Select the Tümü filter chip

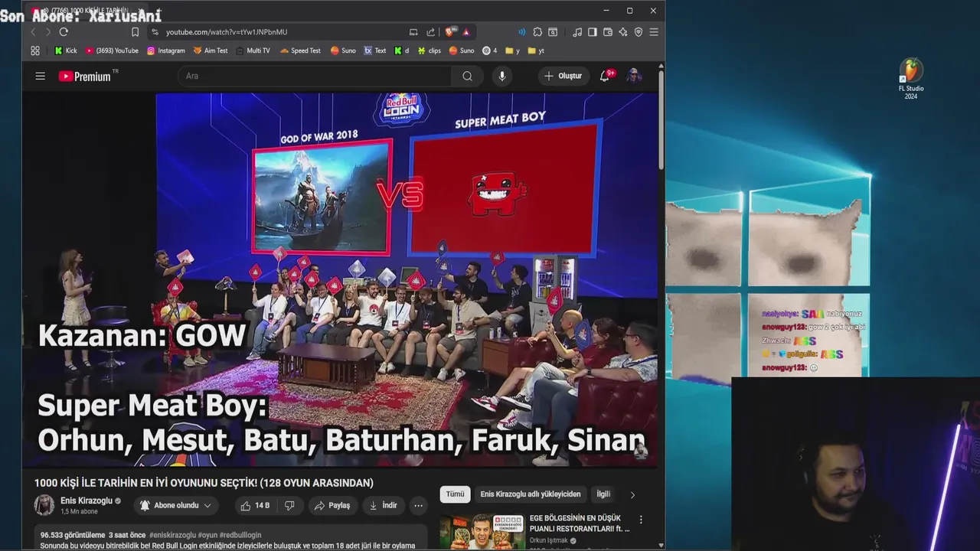(455, 494)
